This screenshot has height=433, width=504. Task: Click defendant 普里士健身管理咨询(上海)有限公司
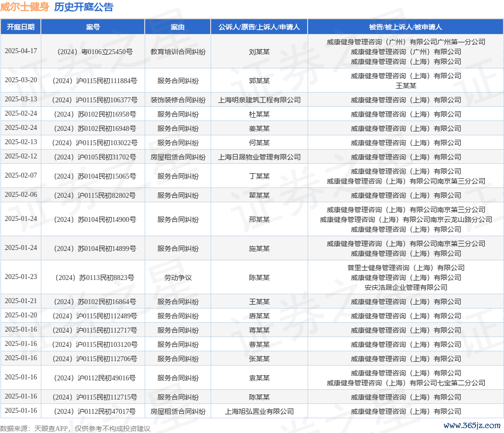pos(406,268)
